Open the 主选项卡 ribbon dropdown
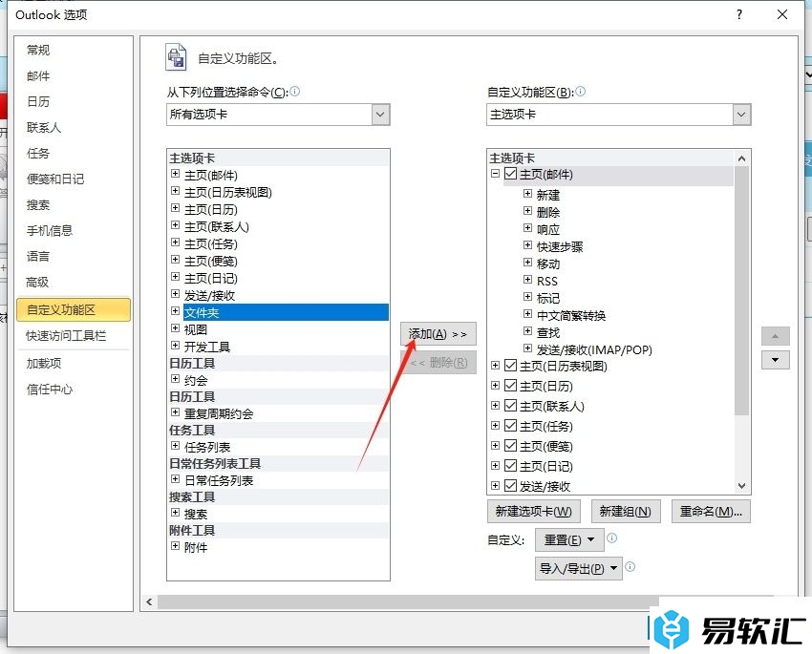 click(741, 115)
